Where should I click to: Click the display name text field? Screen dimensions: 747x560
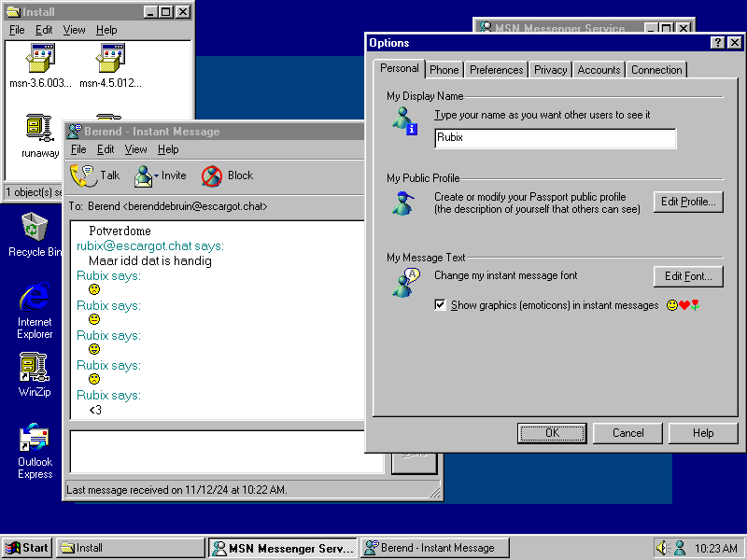point(555,138)
